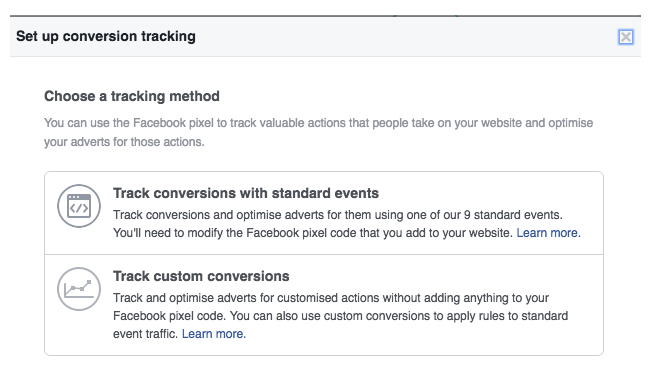Click the line chart icon for custom conversions

pyautogui.click(x=79, y=289)
